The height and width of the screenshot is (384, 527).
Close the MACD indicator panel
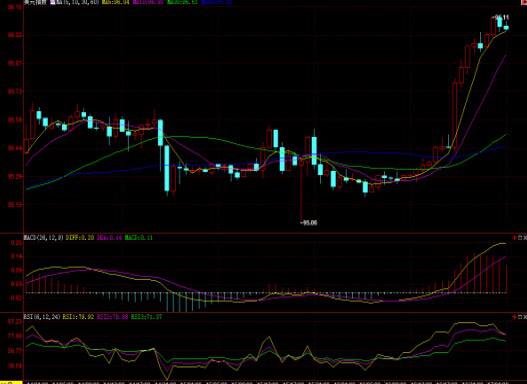tap(525, 238)
